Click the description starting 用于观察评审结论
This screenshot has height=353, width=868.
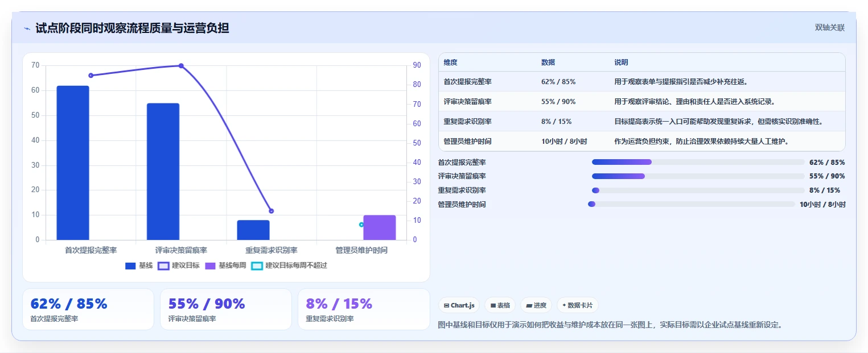click(695, 102)
